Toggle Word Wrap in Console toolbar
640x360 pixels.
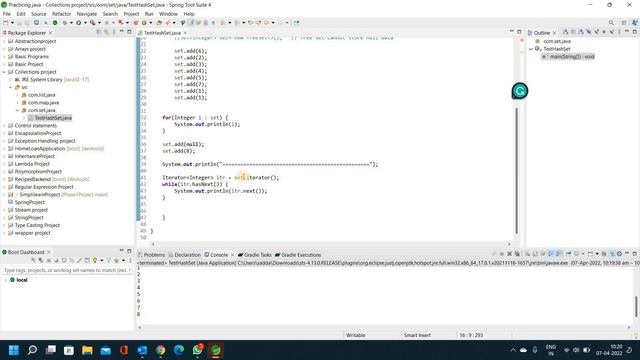[543, 254]
